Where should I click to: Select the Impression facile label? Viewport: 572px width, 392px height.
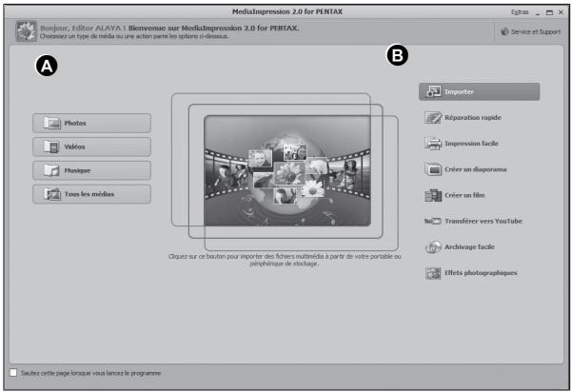pyautogui.click(x=471, y=144)
